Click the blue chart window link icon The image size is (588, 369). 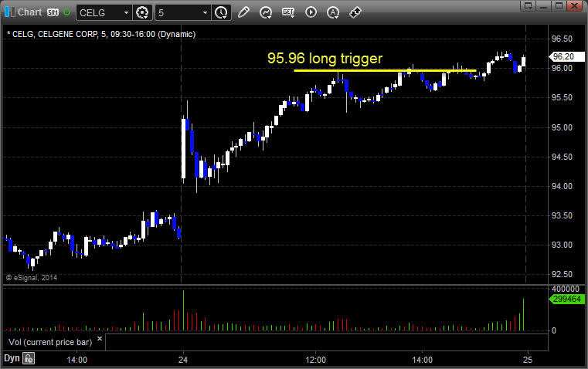click(9, 12)
